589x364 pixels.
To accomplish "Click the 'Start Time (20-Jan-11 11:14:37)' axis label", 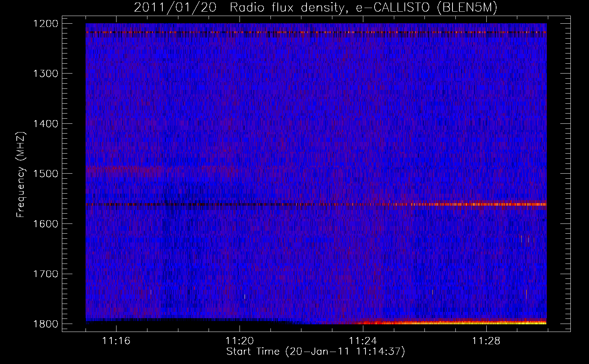I will (316, 352).
